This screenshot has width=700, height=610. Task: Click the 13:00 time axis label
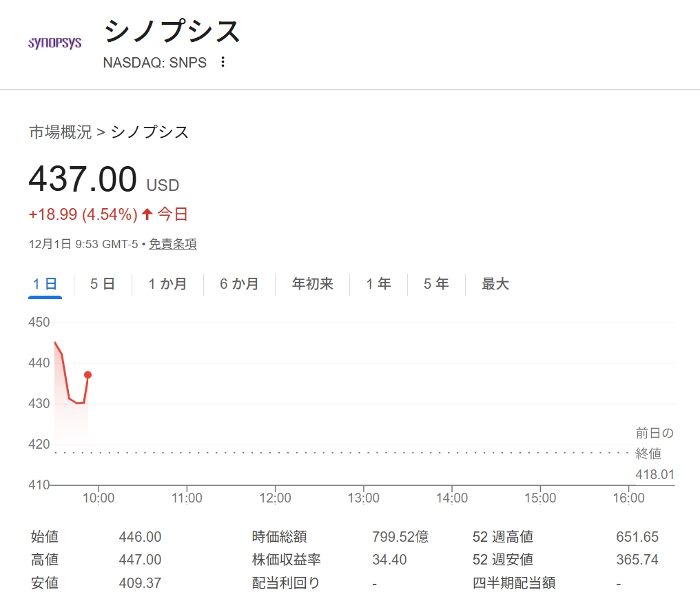tap(363, 498)
